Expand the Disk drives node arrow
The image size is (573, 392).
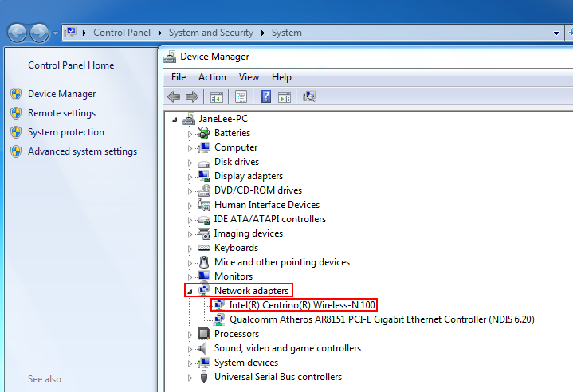click(190, 163)
